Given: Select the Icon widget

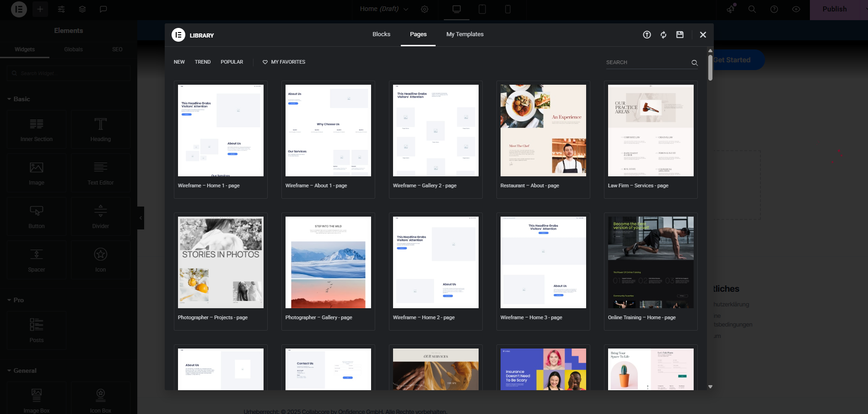Looking at the screenshot, I should 101,260.
